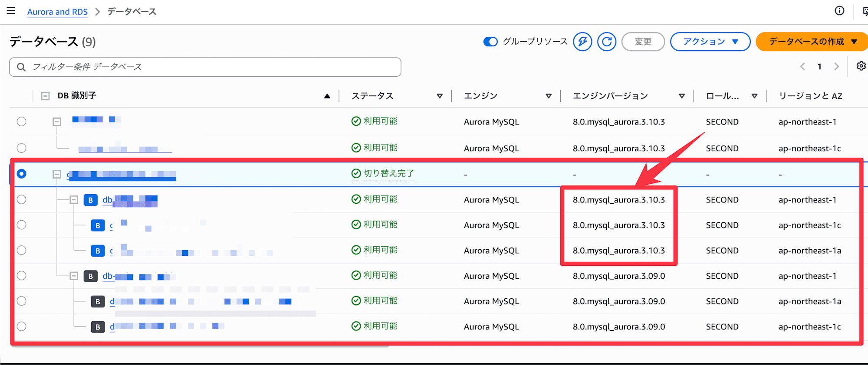Click status check icon in second row
The width and height of the screenshot is (868, 365).
(x=356, y=148)
